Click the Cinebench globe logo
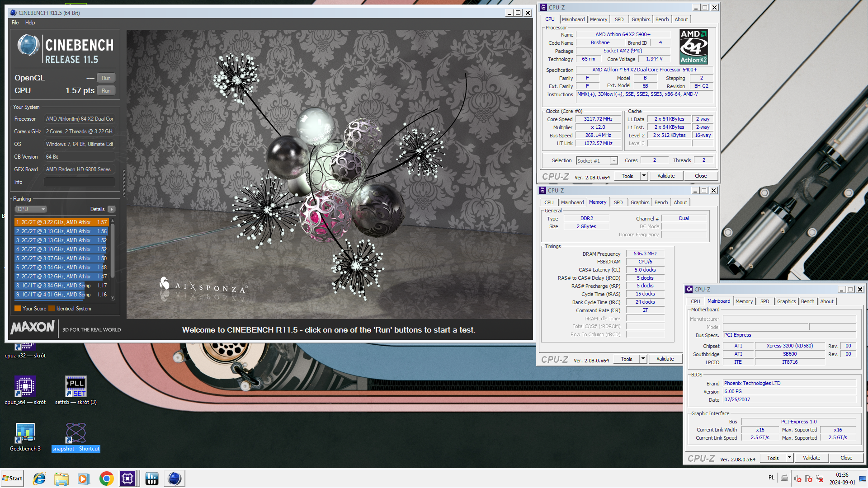The width and height of the screenshot is (868, 488). pyautogui.click(x=28, y=46)
